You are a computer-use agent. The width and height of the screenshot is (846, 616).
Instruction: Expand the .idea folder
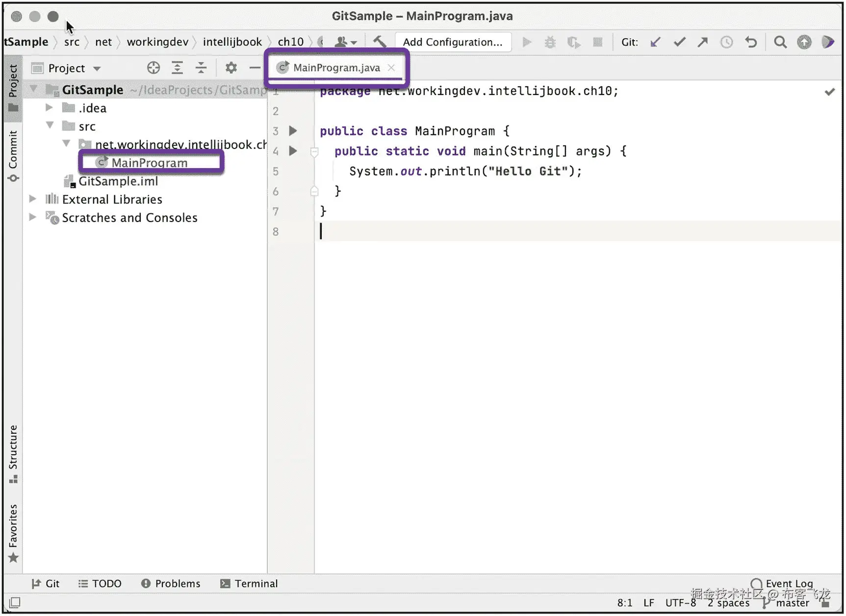49,107
